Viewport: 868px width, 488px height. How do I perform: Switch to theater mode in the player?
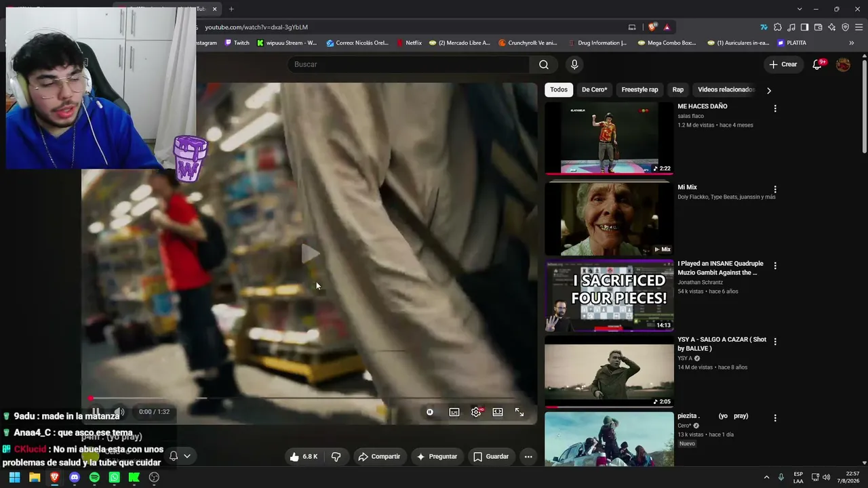[498, 412]
